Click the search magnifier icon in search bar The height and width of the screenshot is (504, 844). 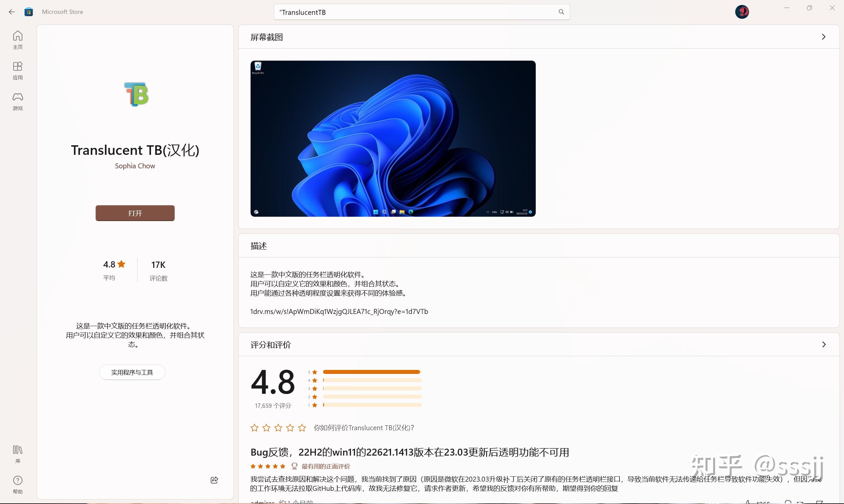(561, 12)
